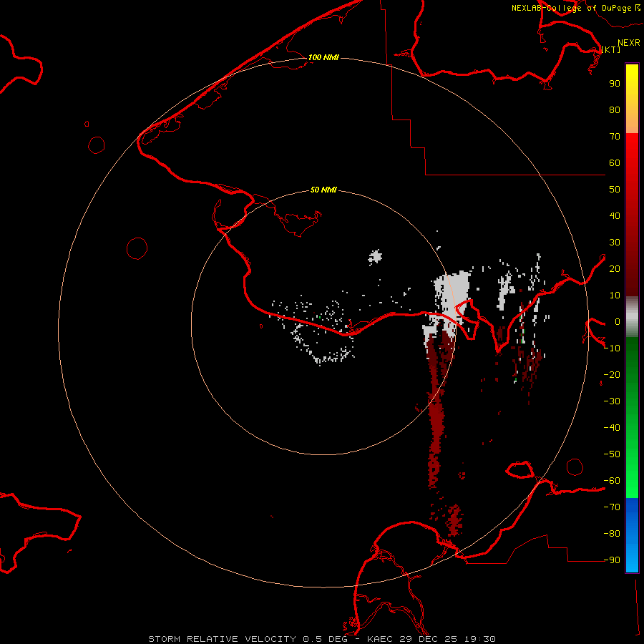Click the [KT] units label
This screenshot has height=644, width=644.
610,49
